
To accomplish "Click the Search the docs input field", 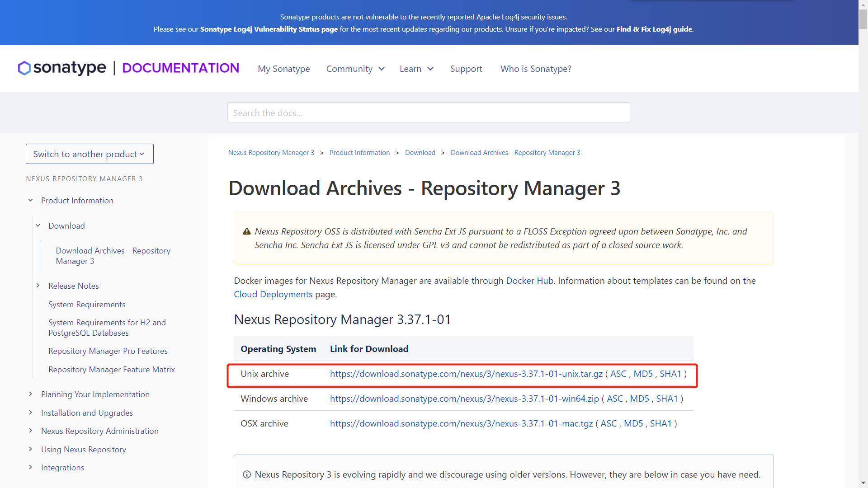I will (429, 113).
